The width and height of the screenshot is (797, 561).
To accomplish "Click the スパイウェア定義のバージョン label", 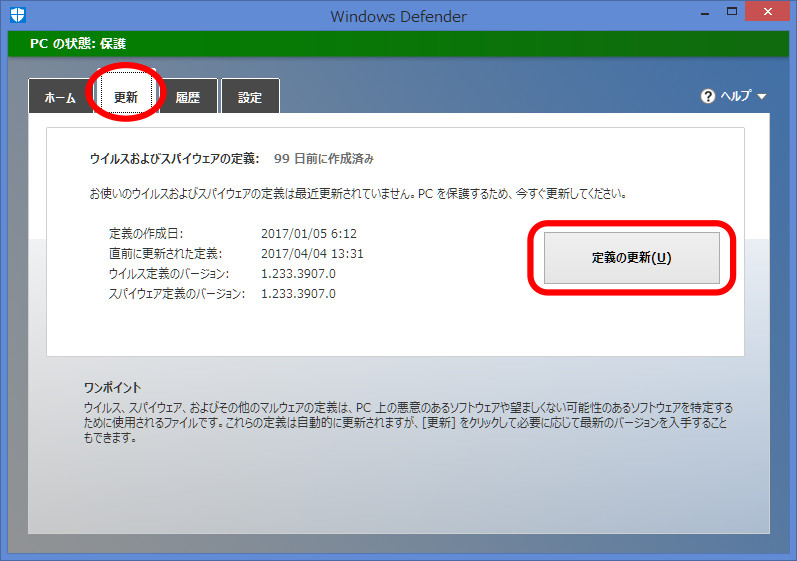I will pos(177,294).
